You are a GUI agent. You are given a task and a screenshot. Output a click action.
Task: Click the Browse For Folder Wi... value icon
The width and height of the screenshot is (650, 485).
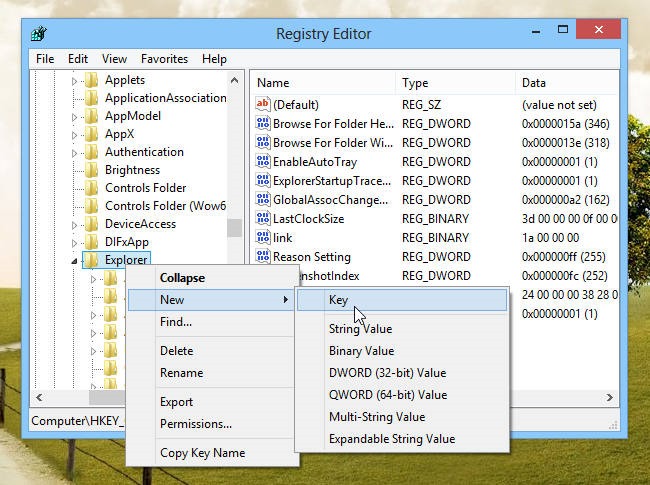tap(263, 142)
